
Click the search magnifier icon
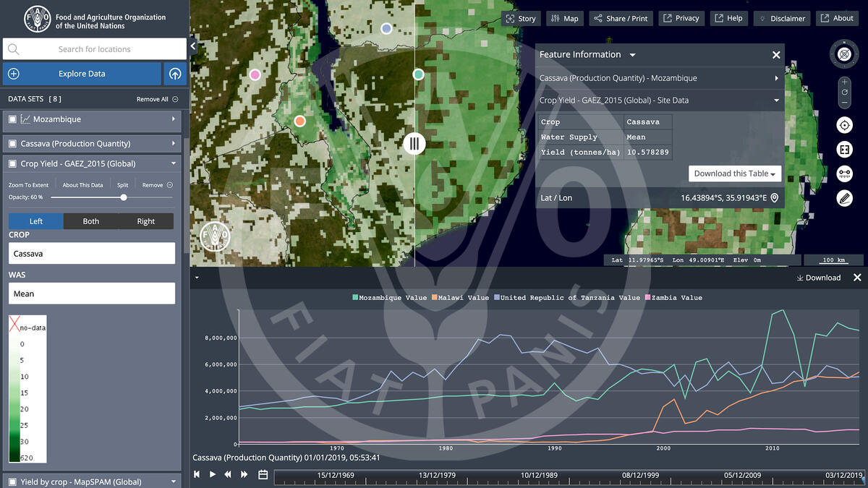(13, 49)
